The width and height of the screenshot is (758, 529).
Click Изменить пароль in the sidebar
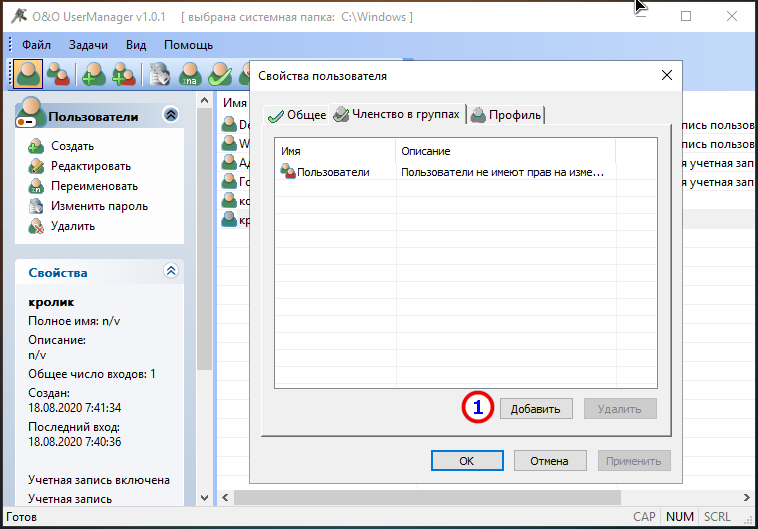coord(99,206)
